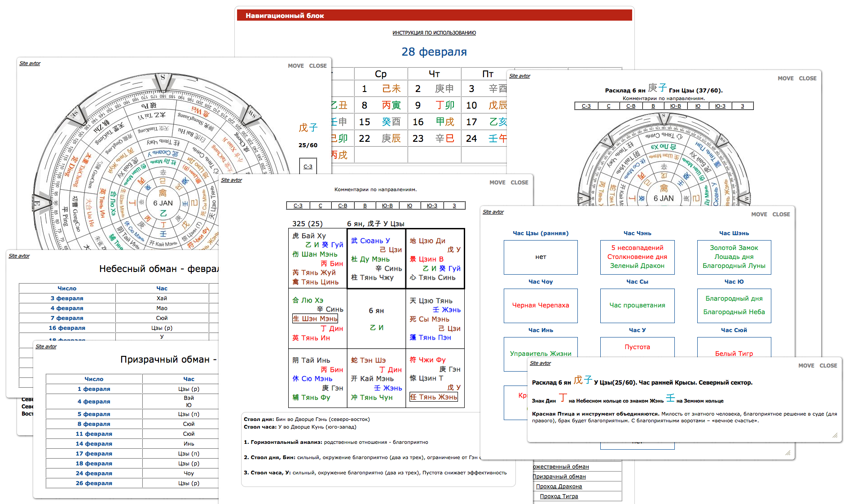Click the 28 февраля date heading

pos(434,52)
